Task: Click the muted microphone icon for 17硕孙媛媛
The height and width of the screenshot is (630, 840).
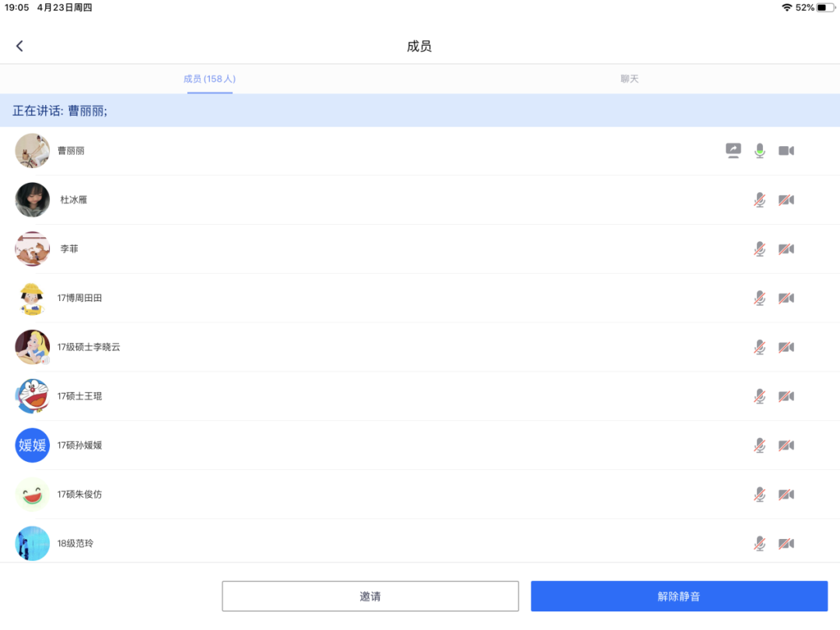Action: [760, 445]
